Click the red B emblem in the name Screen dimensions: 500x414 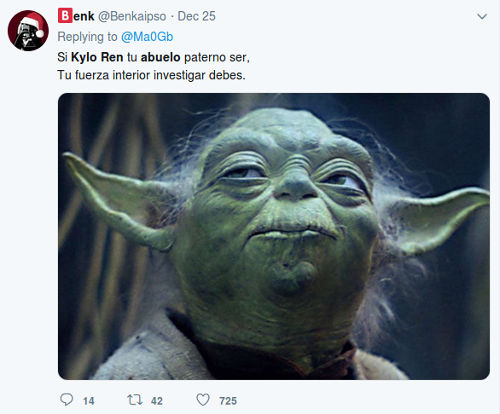(65, 16)
